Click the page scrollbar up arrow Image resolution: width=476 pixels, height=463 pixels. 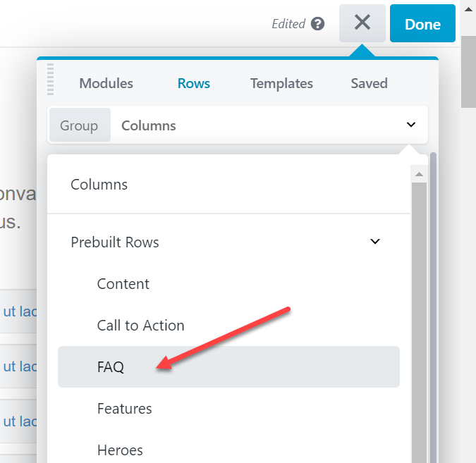pos(468,9)
